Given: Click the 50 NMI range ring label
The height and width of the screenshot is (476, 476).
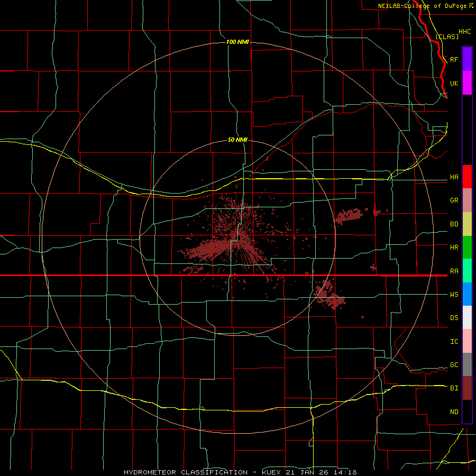Looking at the screenshot, I should point(237,140).
